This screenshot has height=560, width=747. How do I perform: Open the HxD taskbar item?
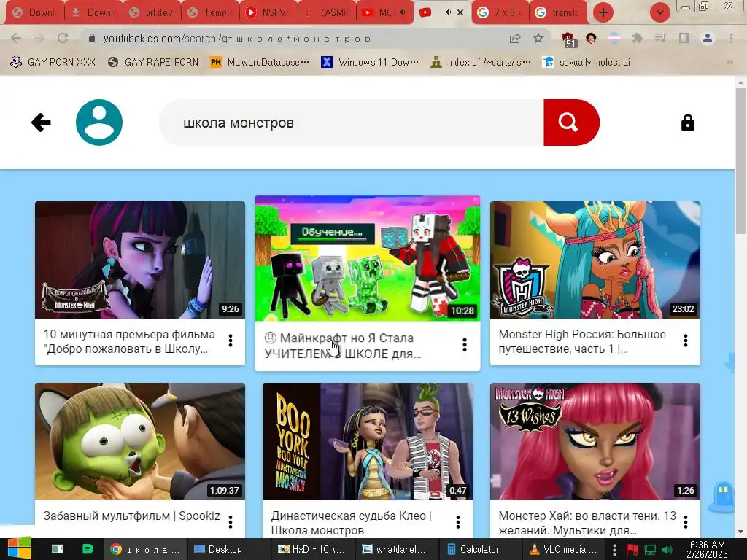point(311,549)
